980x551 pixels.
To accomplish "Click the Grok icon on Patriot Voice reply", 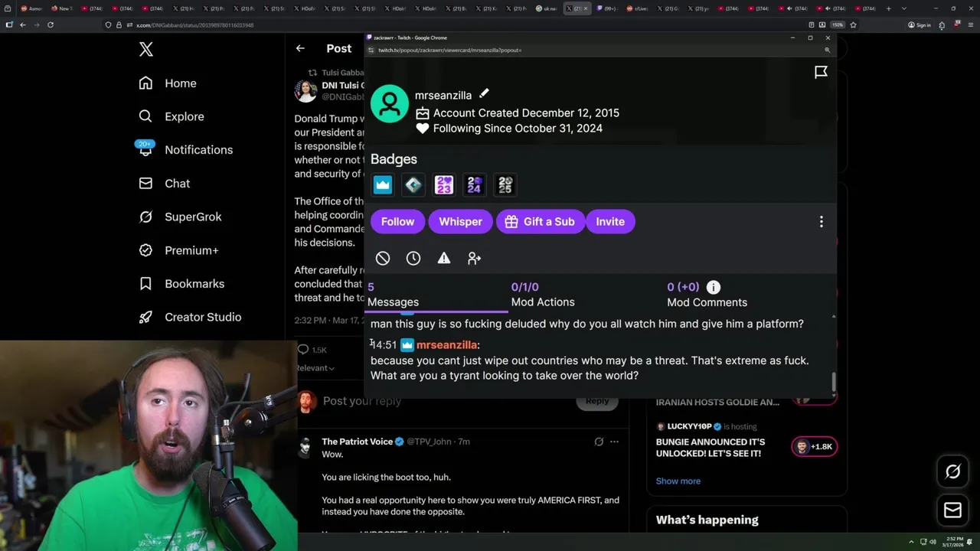I will point(599,442).
